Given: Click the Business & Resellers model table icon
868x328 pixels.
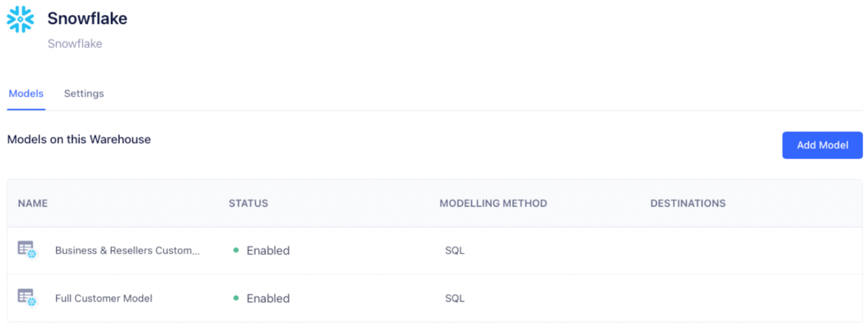Looking at the screenshot, I should pyautogui.click(x=27, y=250).
